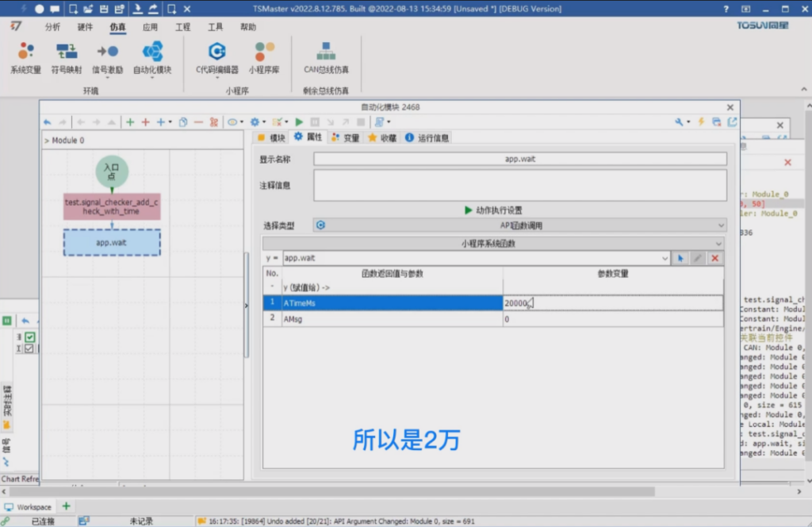Click the stop square icon in automation toolbar
812x527 pixels.
coord(361,122)
